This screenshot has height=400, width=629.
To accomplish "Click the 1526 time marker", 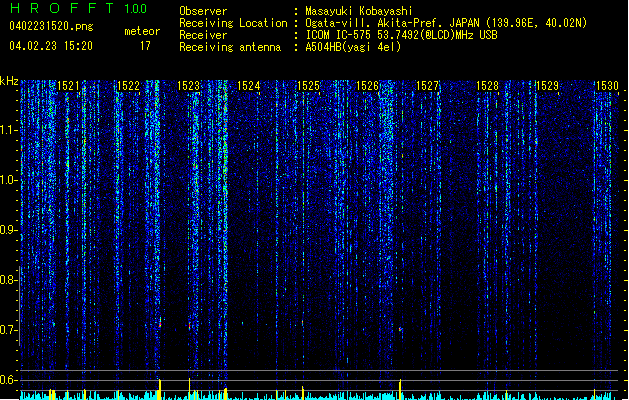I will pyautogui.click(x=367, y=86).
